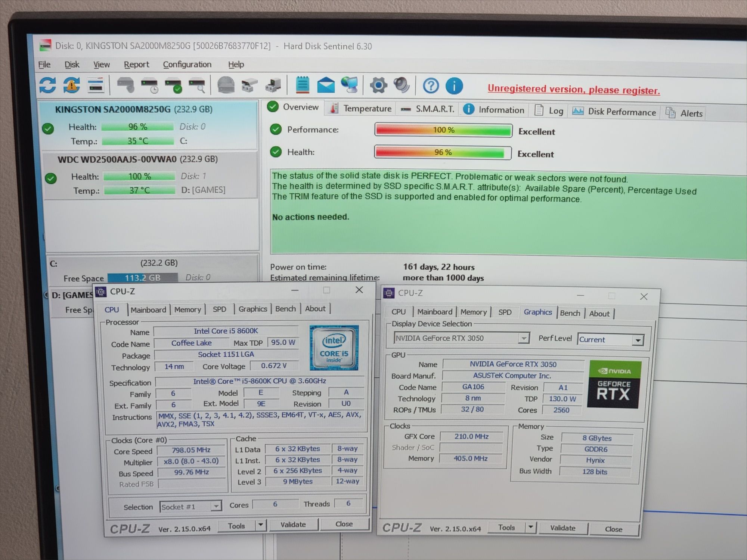Click the blue envelope email icon
The width and height of the screenshot is (747, 560).
(x=326, y=85)
